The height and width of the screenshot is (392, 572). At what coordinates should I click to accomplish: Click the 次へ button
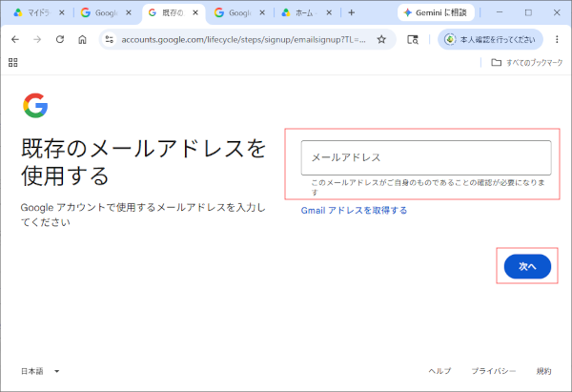point(527,266)
